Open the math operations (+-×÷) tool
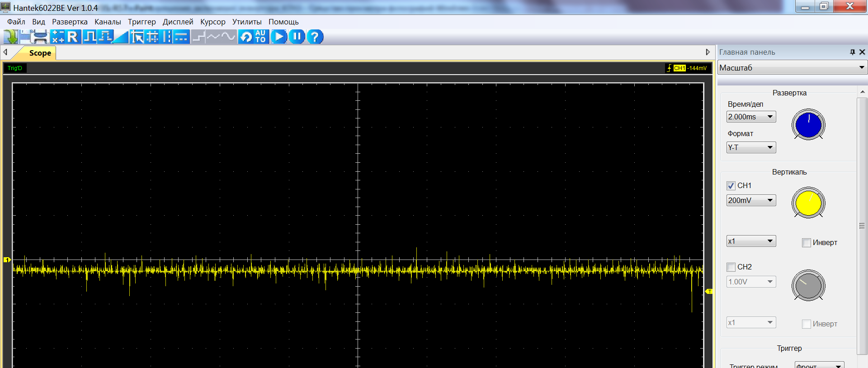 (57, 37)
